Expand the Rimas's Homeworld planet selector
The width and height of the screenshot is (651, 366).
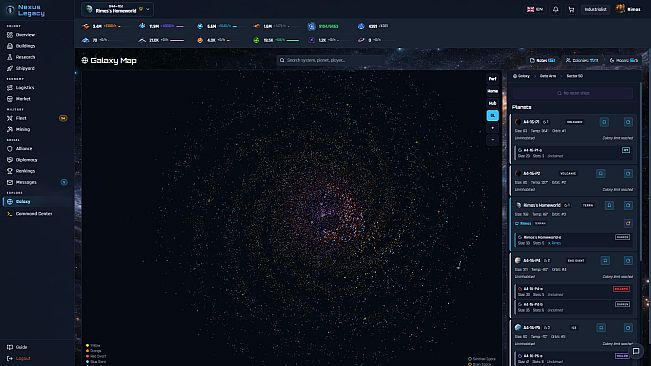pos(117,9)
